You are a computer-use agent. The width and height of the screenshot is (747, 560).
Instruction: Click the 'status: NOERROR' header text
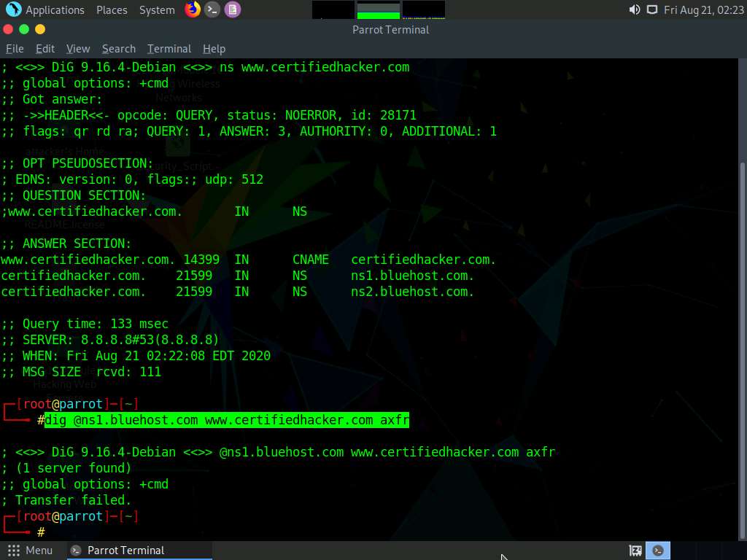[282, 115]
